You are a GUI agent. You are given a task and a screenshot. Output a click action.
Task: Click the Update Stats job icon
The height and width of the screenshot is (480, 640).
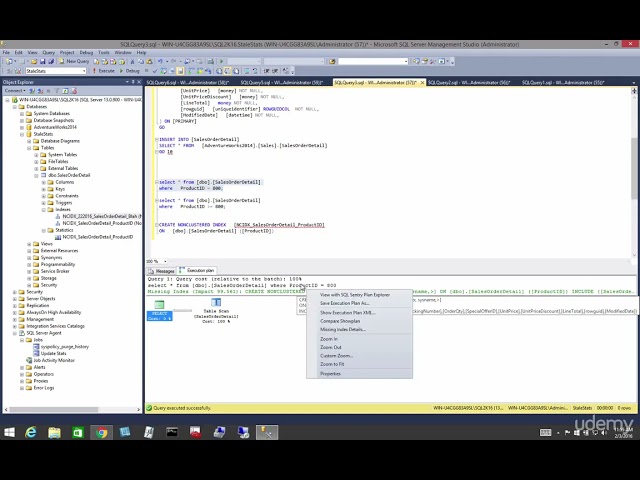click(36, 353)
